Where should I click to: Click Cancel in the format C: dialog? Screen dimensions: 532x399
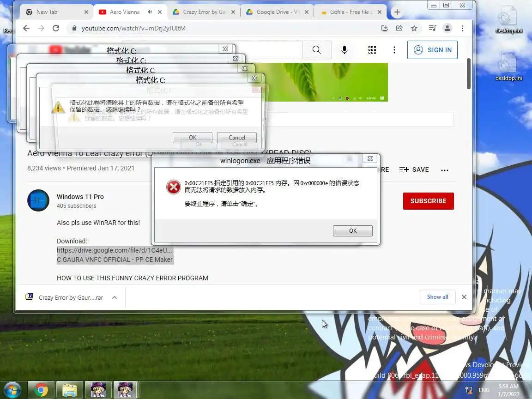click(237, 138)
